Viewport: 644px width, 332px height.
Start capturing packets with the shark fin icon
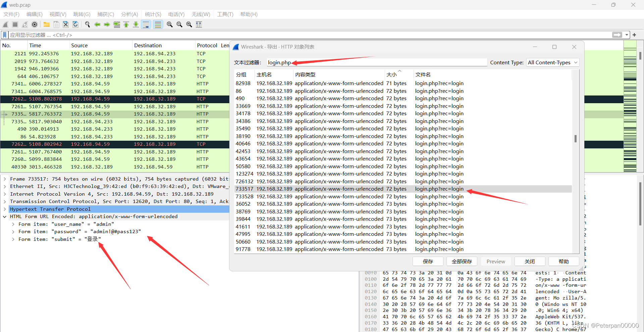coord(5,24)
